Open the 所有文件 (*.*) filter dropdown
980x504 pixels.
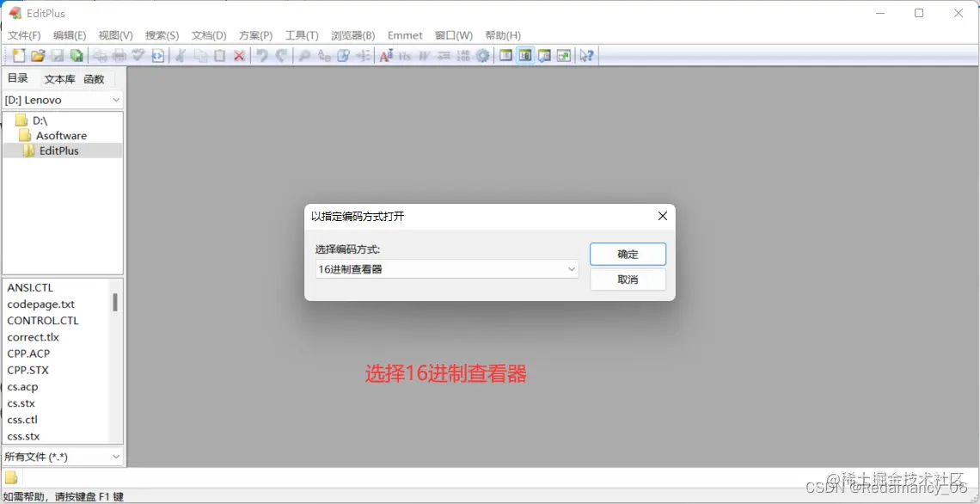click(62, 456)
